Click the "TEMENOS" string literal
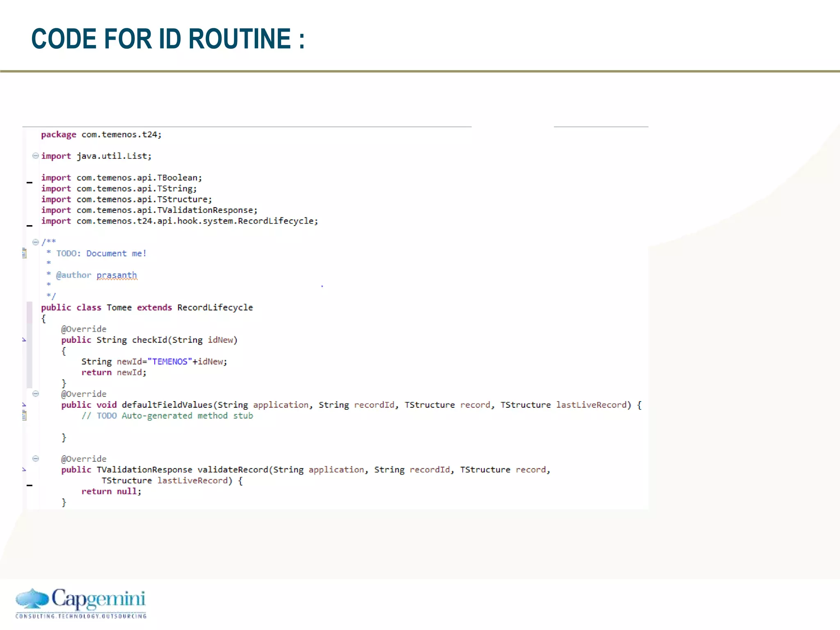Image resolution: width=840 pixels, height=630 pixels. point(170,362)
